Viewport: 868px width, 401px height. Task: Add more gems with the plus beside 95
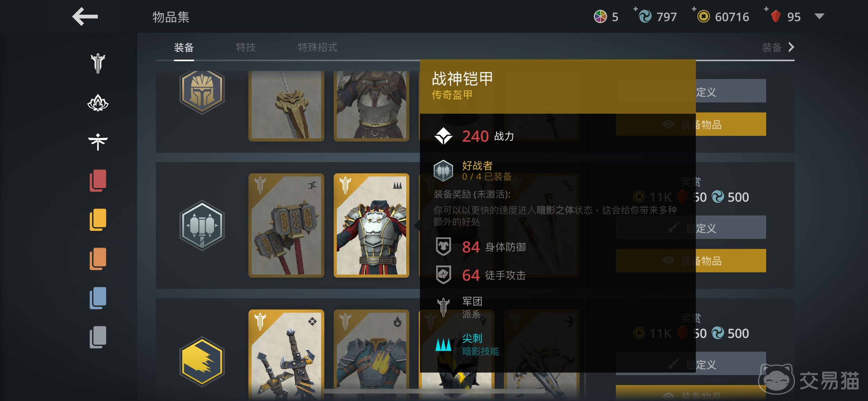pos(766,9)
